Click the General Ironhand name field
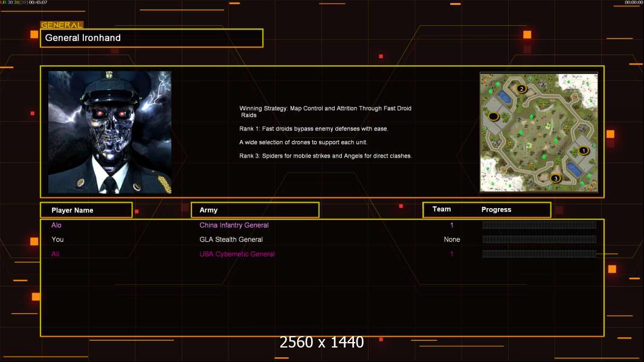Screen dimensions: 644x362 point(152,38)
